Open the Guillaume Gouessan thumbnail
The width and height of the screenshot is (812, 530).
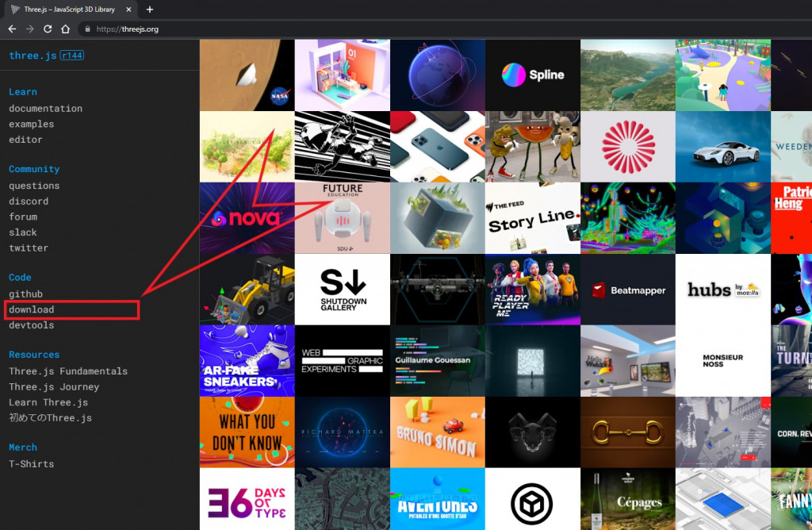[x=438, y=361]
